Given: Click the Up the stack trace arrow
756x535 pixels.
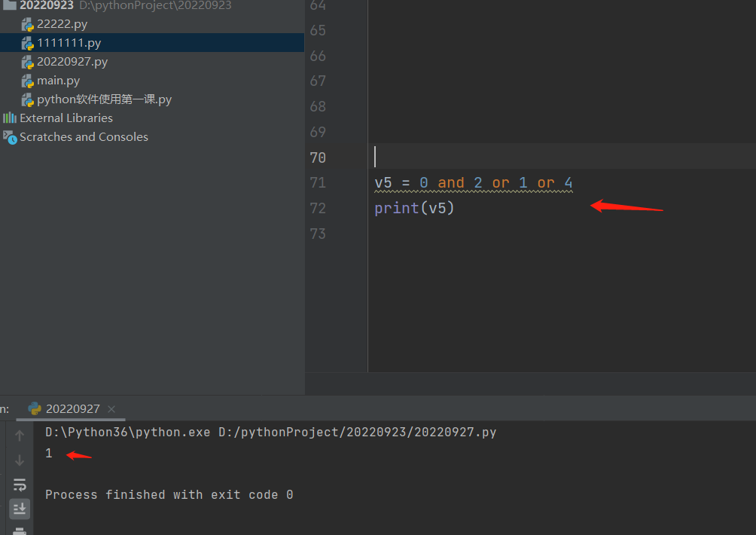Looking at the screenshot, I should (x=20, y=436).
